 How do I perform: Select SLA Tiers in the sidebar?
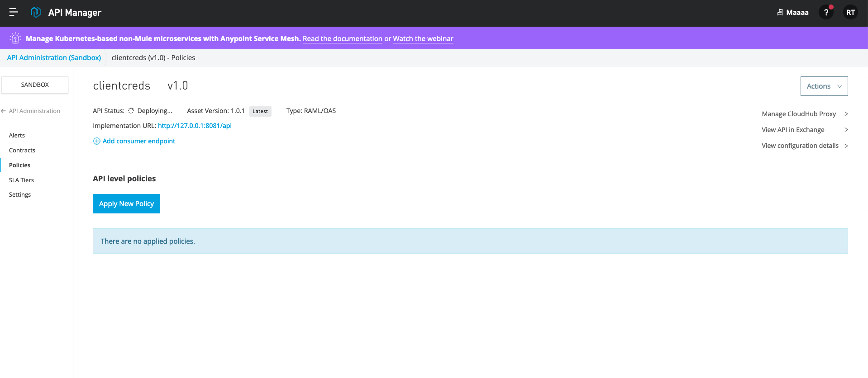pyautogui.click(x=21, y=180)
